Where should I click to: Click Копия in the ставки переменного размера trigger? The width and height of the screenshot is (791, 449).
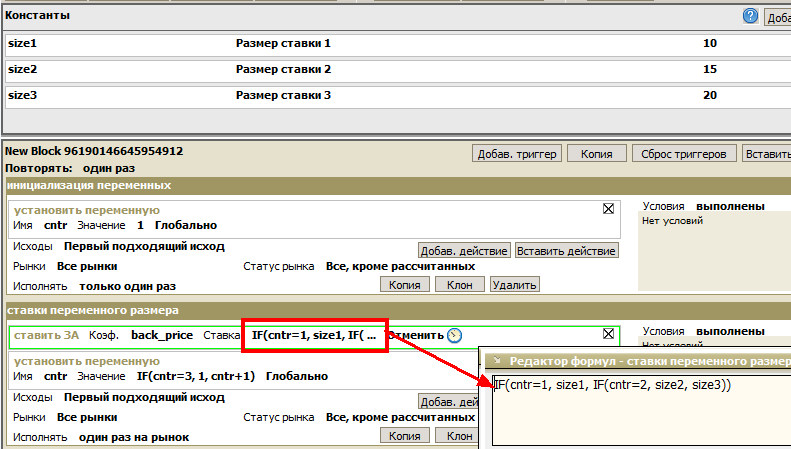[405, 435]
